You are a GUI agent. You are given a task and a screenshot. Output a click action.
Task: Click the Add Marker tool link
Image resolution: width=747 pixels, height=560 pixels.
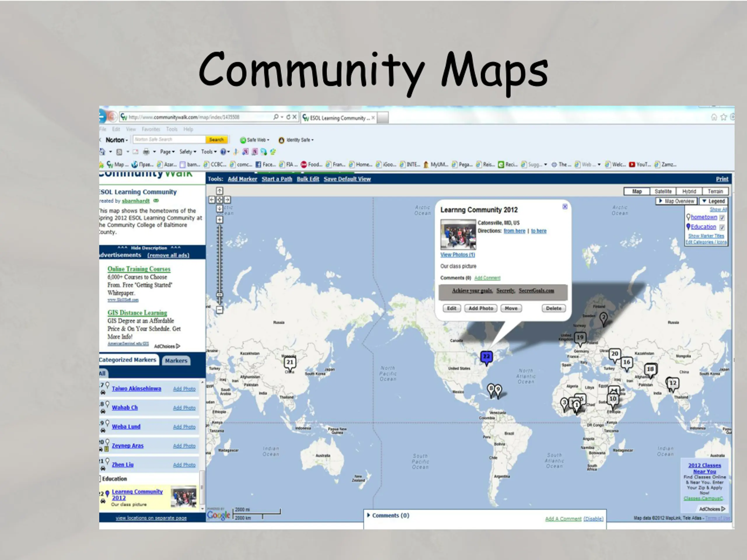(x=242, y=179)
